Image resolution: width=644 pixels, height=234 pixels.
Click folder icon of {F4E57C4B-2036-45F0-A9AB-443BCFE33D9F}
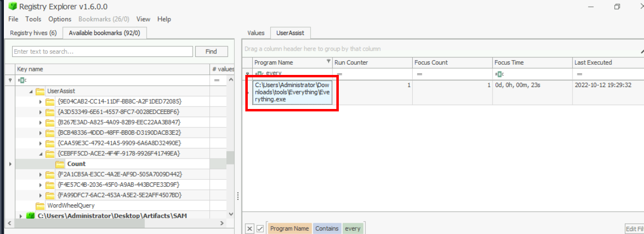(x=50, y=184)
